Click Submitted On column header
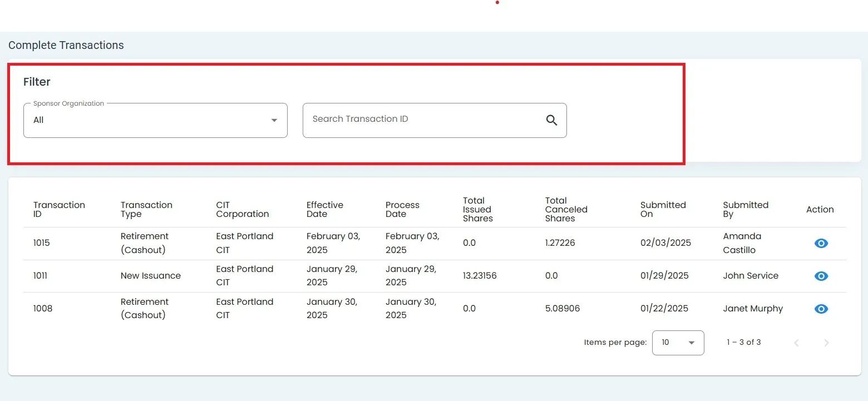Viewport: 868px width, 401px height. (x=663, y=209)
